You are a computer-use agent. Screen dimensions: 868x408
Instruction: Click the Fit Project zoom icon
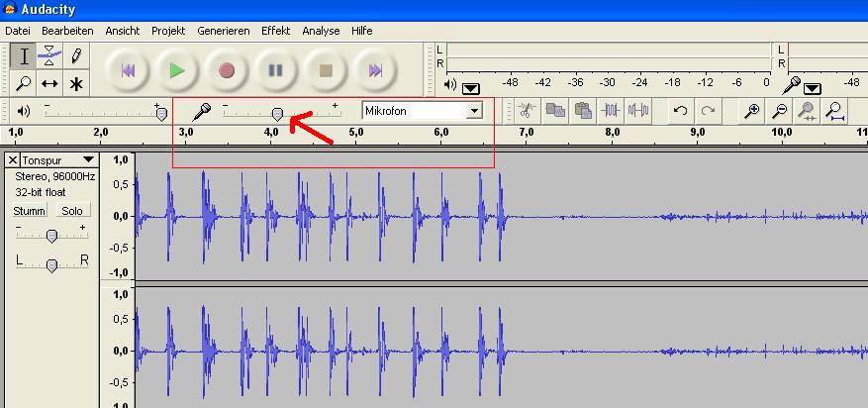click(x=835, y=111)
